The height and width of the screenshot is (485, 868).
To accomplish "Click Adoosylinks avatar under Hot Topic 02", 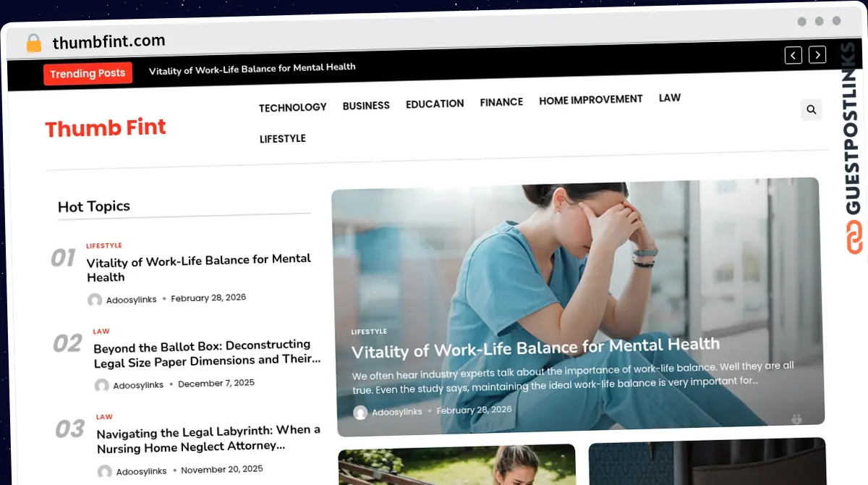I will 102,385.
